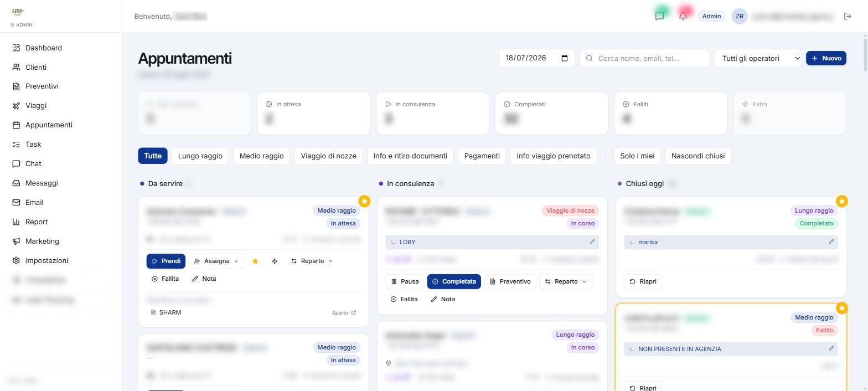Image resolution: width=868 pixels, height=391 pixels.
Task: Open the Tutti gli operatori dropdown
Action: [x=758, y=58]
